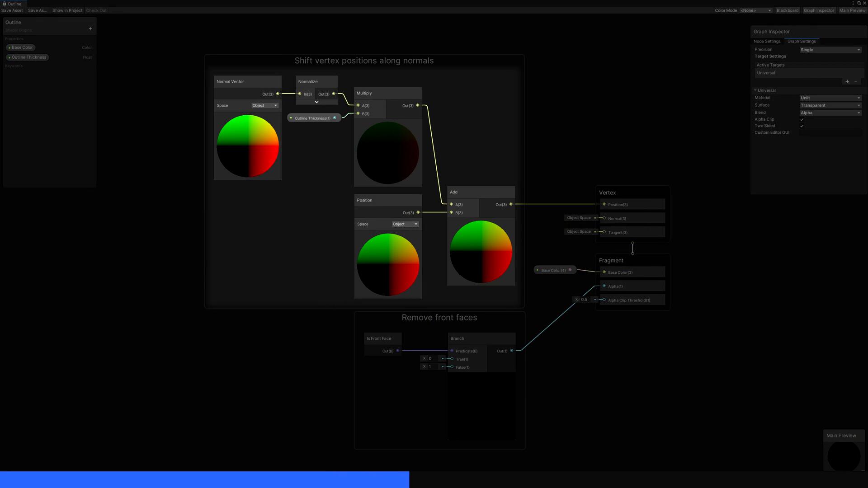The image size is (868, 488).
Task: Toggle the Alpha Clip checkbox
Action: click(802, 120)
